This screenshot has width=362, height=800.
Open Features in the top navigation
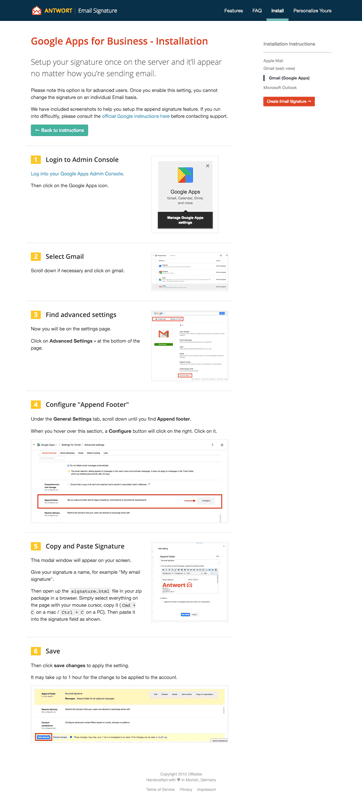point(234,10)
